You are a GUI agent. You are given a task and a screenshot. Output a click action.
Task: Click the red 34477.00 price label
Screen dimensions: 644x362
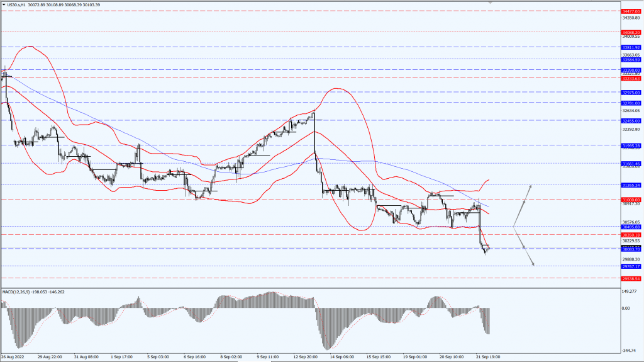coord(631,11)
